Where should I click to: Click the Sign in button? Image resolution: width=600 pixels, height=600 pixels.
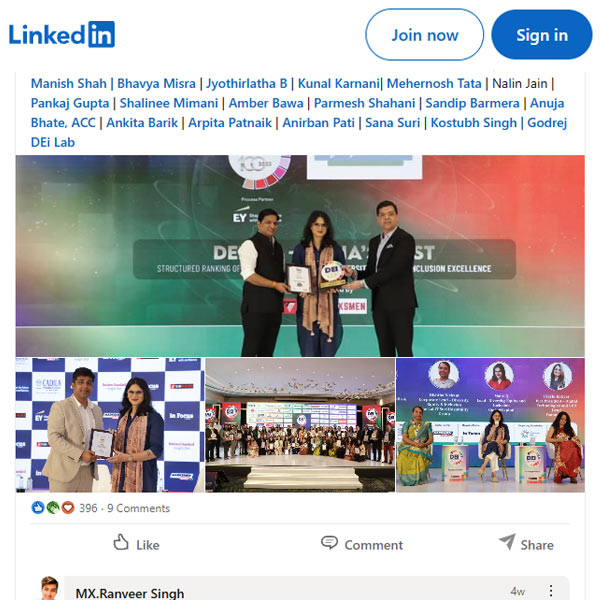pyautogui.click(x=542, y=35)
